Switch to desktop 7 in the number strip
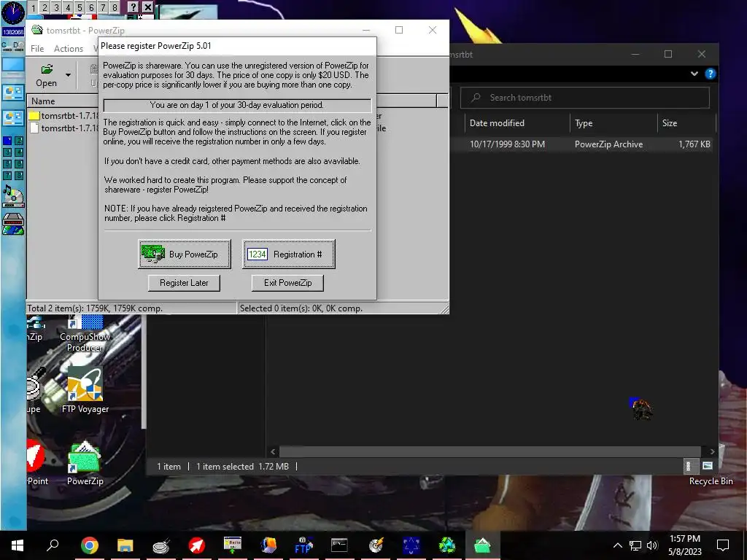747x560 pixels. click(x=103, y=7)
